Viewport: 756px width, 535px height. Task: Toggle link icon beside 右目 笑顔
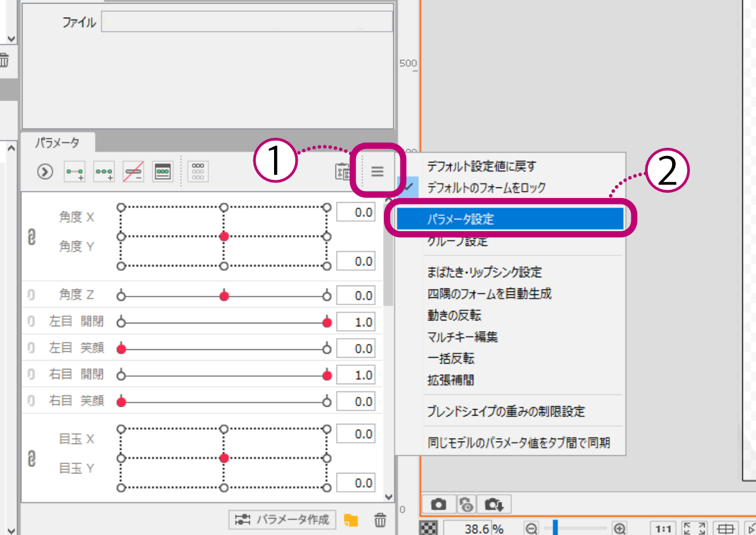(31, 401)
